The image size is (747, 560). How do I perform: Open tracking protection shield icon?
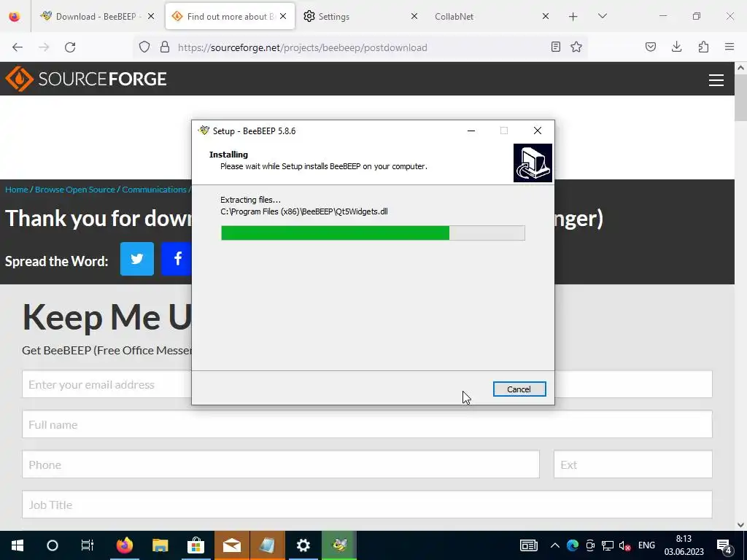144,47
